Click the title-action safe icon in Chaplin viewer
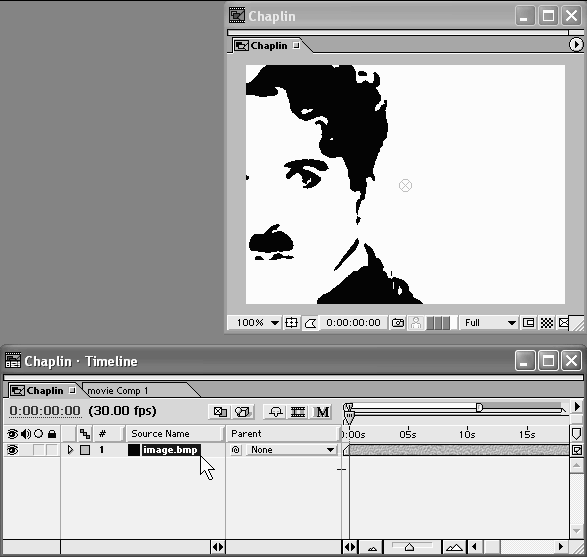Screen dimensions: 587x557 [291, 323]
